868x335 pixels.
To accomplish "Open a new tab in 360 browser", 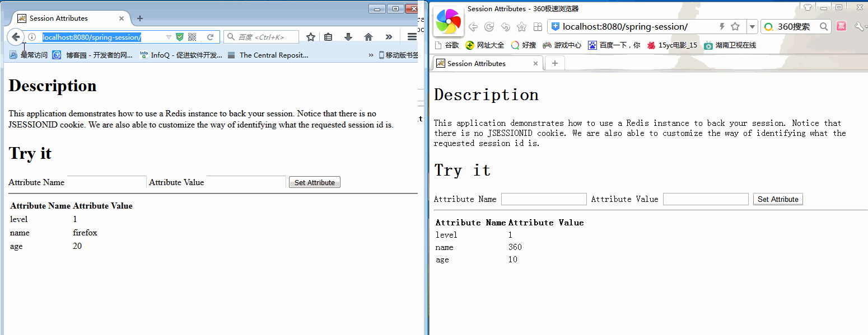I will 555,64.
